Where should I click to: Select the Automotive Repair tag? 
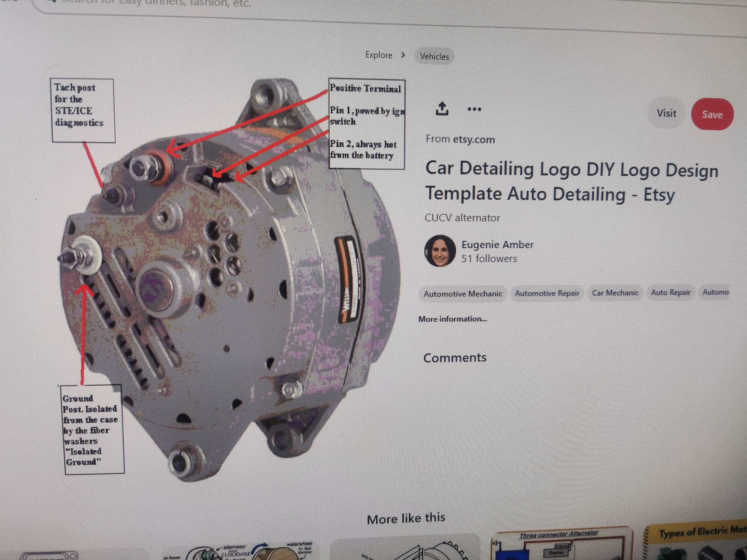click(x=547, y=293)
